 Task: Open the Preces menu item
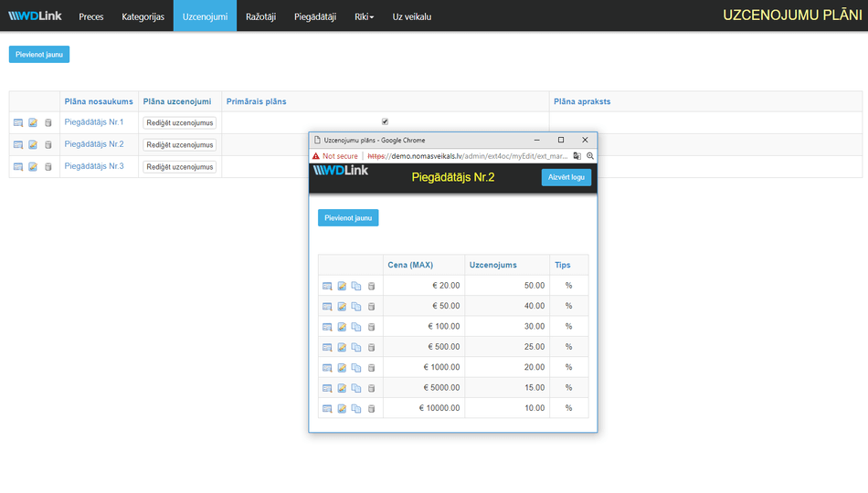(x=91, y=16)
